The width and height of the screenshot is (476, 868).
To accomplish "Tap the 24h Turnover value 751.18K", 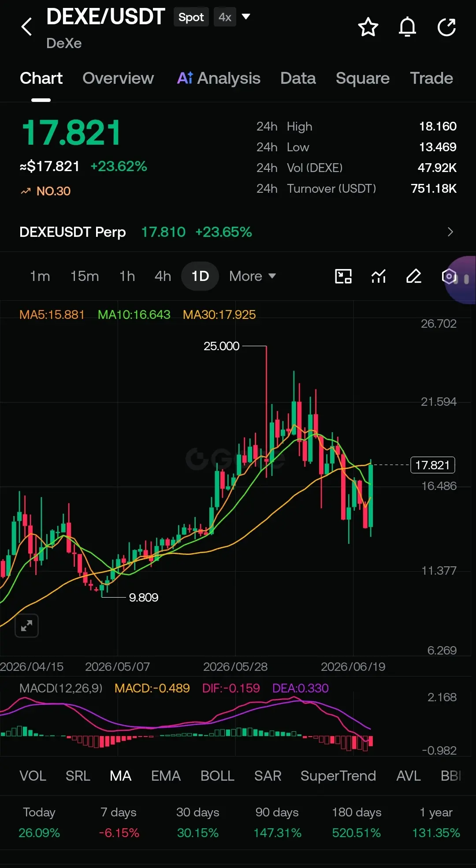I will click(434, 189).
